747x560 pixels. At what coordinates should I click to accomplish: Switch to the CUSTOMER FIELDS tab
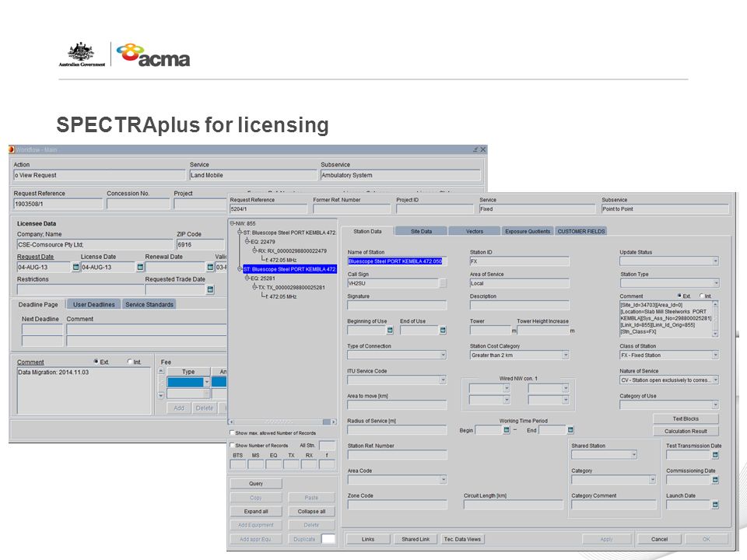(x=581, y=232)
